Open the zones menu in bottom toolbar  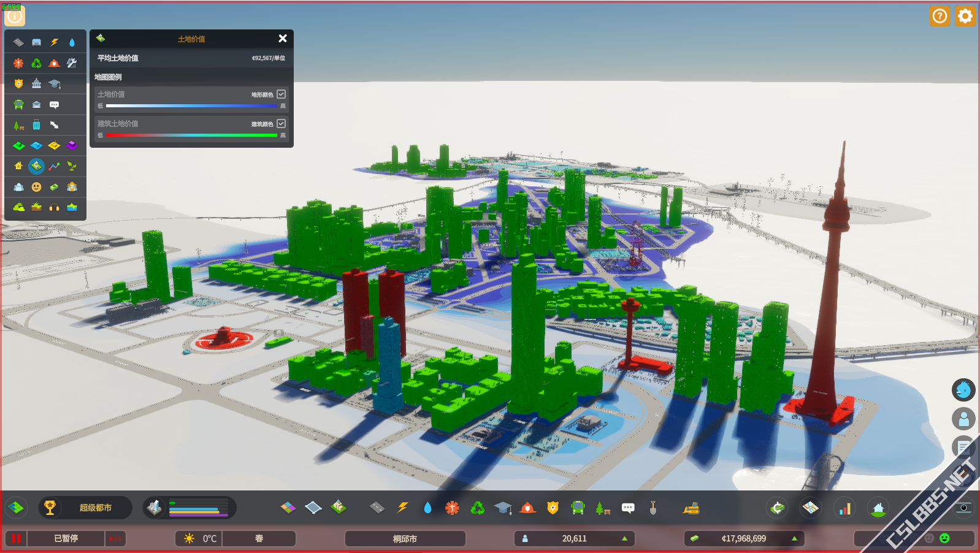288,508
